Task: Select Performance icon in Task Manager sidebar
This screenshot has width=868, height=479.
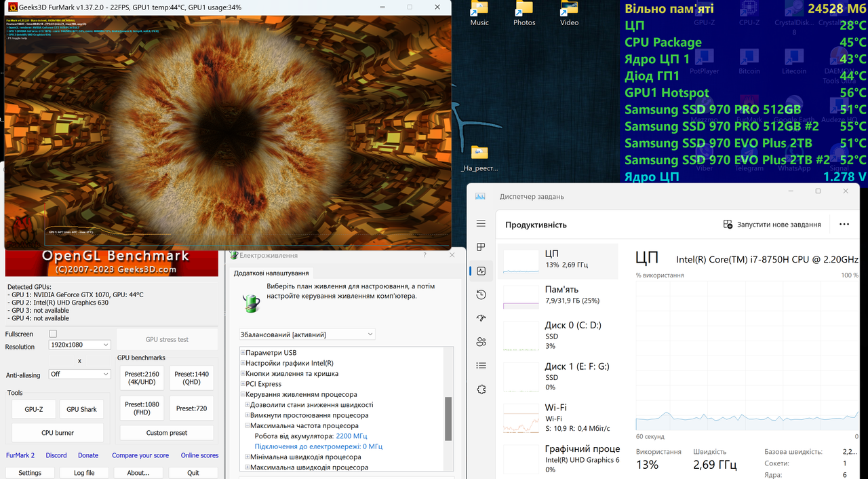Action: coord(481,271)
